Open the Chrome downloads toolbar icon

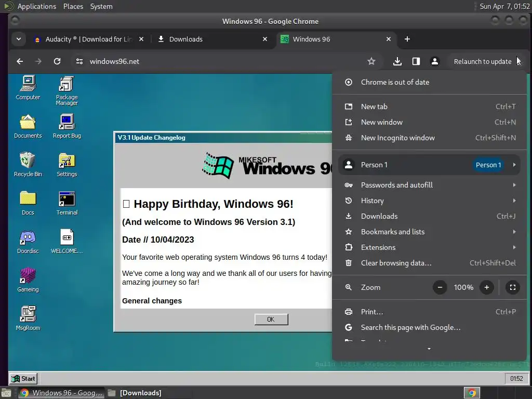click(397, 61)
